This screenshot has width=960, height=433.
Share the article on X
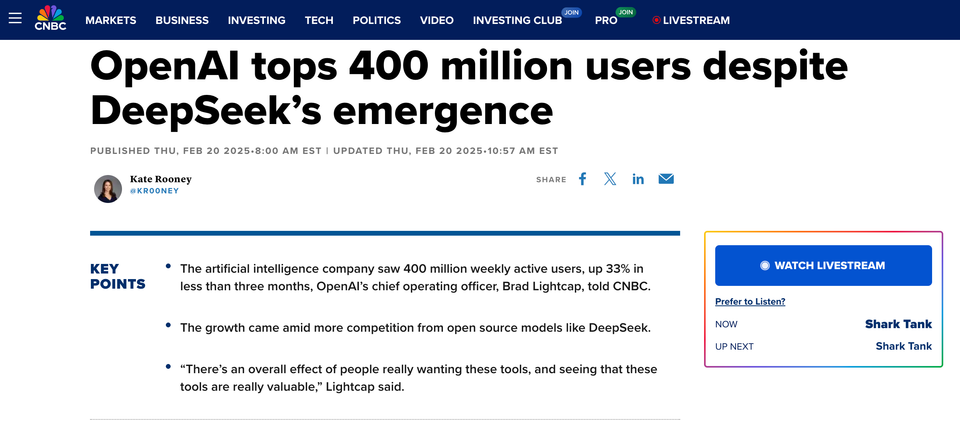pos(610,179)
